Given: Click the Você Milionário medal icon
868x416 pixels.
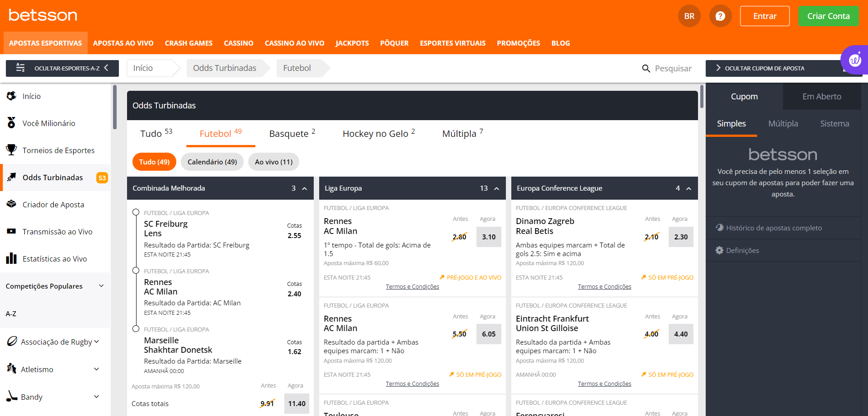Looking at the screenshot, I should pos(12,123).
